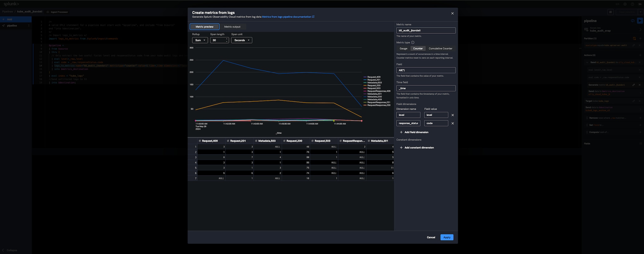Screen dimensions: 644x254
Task: Increase the Span length with the stepper arrow
Action: (227, 39)
